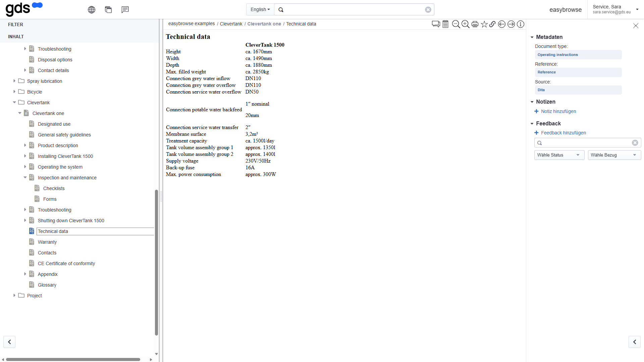This screenshot has width=644, height=362.
Task: Collapse the right side panel with the chevron button
Action: [x=635, y=342]
